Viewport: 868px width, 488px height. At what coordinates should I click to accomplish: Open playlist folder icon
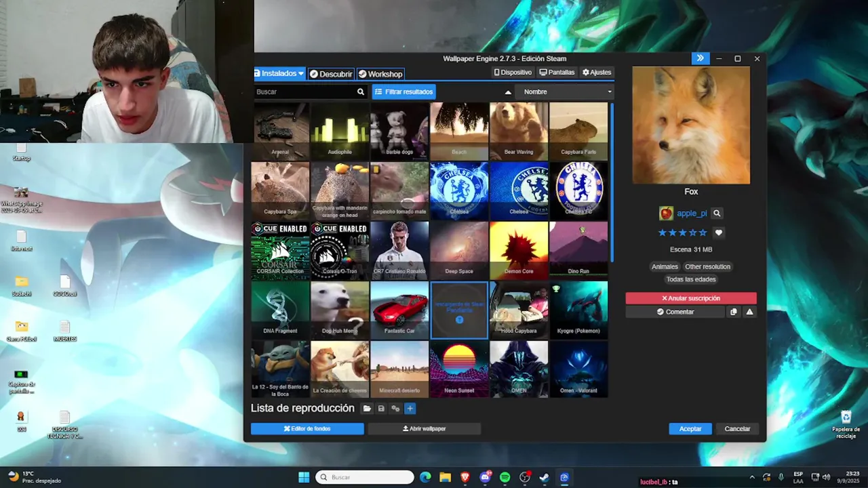[x=367, y=409]
